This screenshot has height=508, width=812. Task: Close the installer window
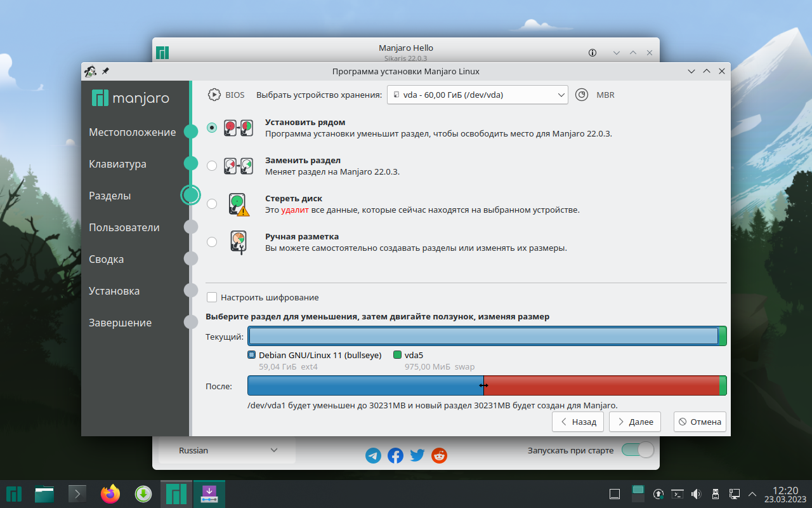tap(722, 71)
